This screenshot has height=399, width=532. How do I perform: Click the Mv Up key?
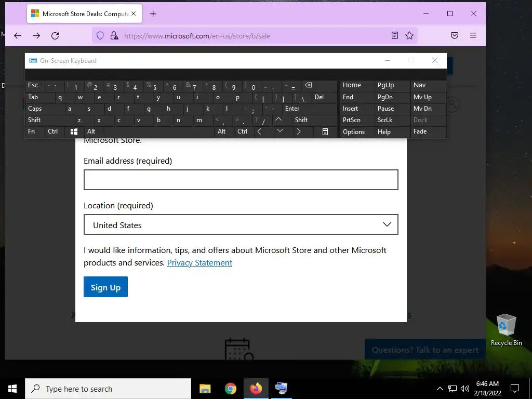coord(428,97)
